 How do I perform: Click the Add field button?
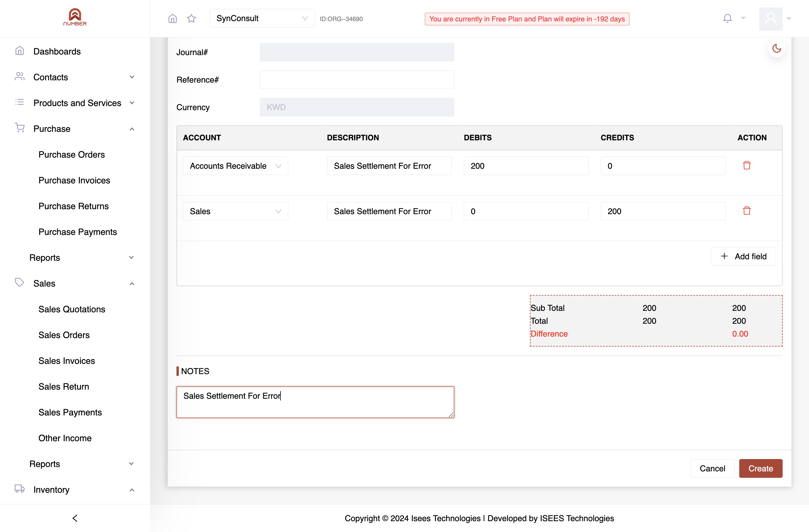[x=743, y=256]
